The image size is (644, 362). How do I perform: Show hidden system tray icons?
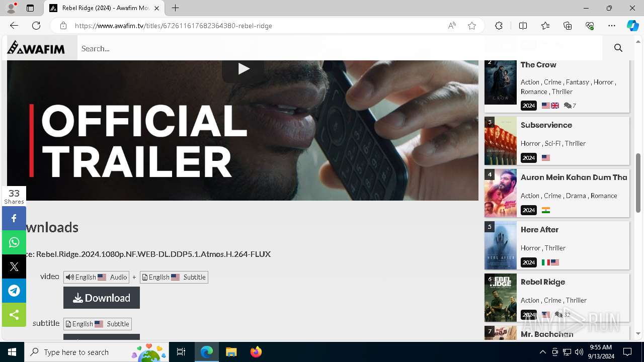tap(542, 352)
